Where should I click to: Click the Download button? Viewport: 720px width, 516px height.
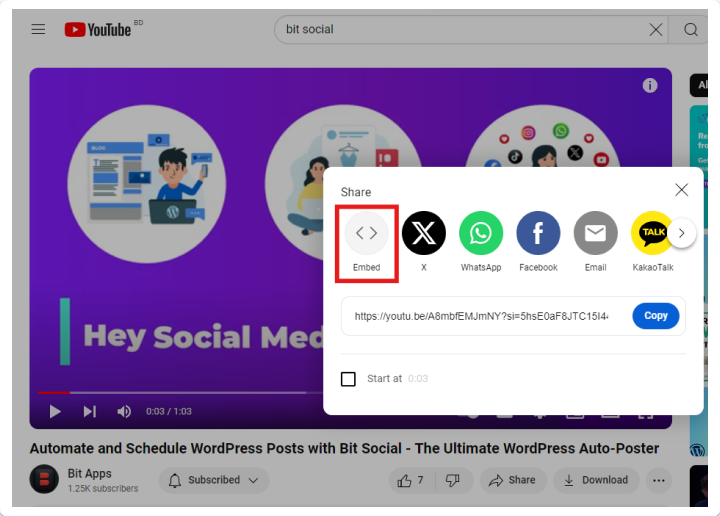pyautogui.click(x=596, y=480)
